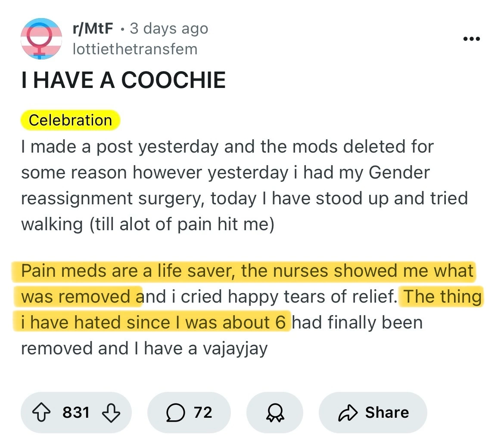The width and height of the screenshot is (504, 438).
Task: Open the 72 comments
Action: [203, 413]
